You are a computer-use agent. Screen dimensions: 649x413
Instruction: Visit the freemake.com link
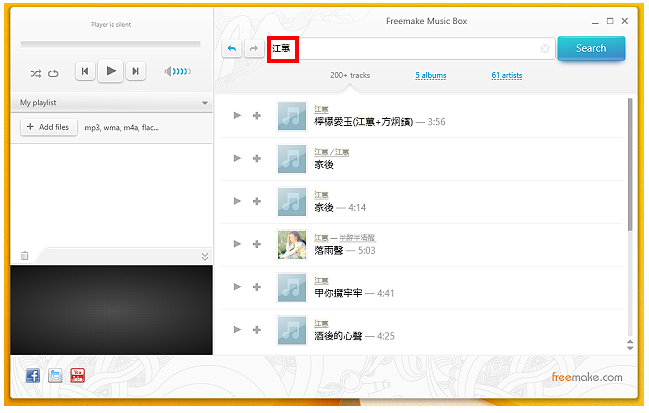(x=587, y=377)
